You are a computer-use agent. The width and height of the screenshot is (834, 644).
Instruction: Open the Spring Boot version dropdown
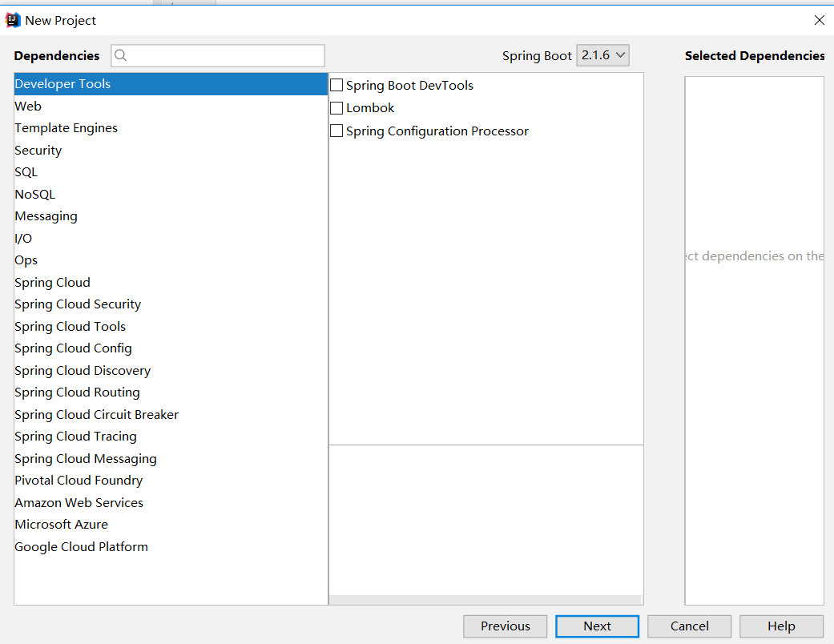602,55
